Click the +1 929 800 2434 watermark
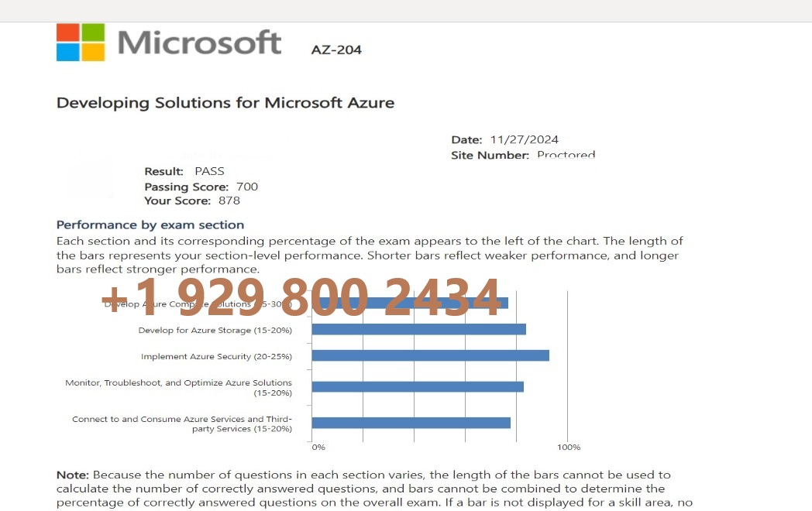812x511 pixels. pos(301,297)
